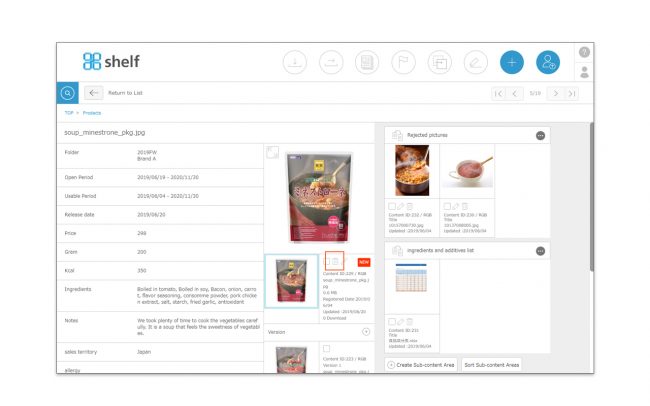Click the download icon in the top toolbar
This screenshot has width=650, height=406.
coord(295,62)
